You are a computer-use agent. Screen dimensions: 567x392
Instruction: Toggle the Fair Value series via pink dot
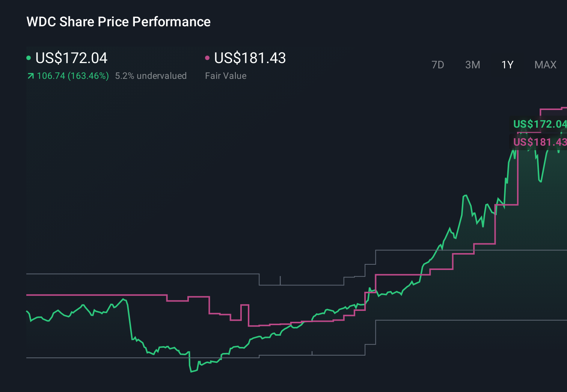coord(207,57)
